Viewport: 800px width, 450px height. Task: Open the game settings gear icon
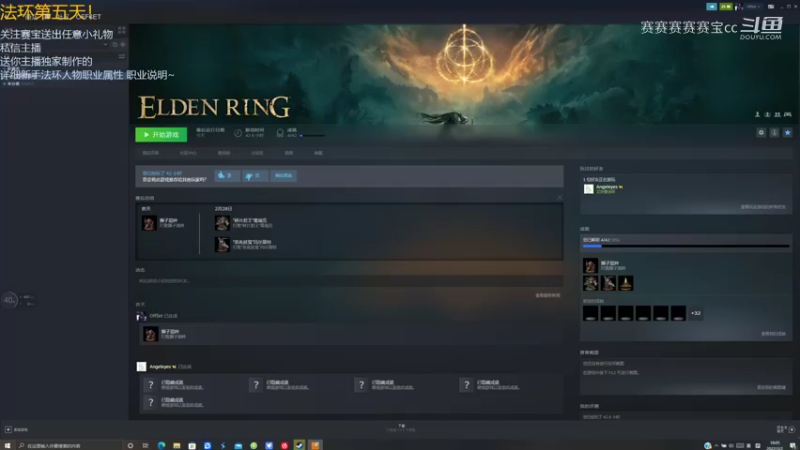pos(761,133)
